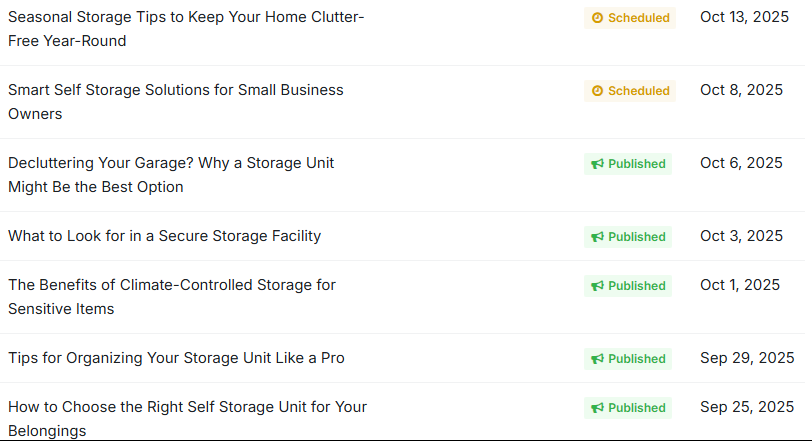The image size is (812, 441).
Task: Click megaphone icon on Oct 3 Published badge
Action: click(x=597, y=237)
